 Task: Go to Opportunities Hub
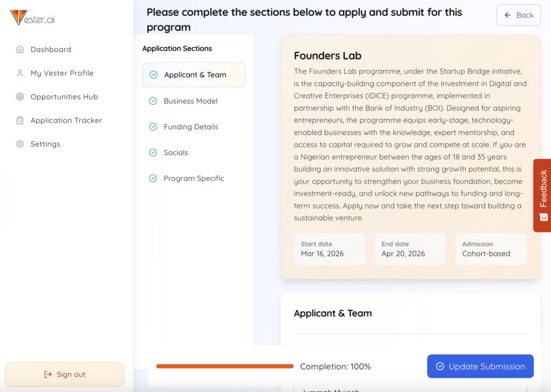pos(64,97)
